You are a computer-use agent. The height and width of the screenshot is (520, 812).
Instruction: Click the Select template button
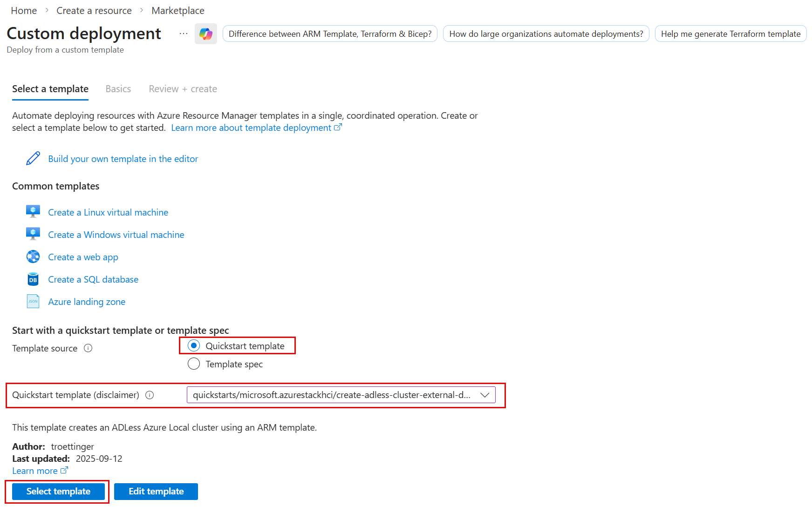click(58, 492)
